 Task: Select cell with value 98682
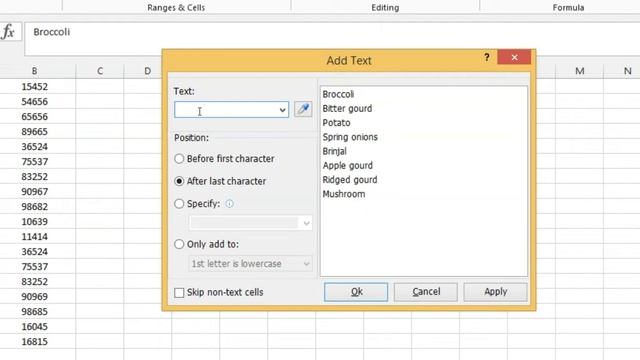(35, 207)
